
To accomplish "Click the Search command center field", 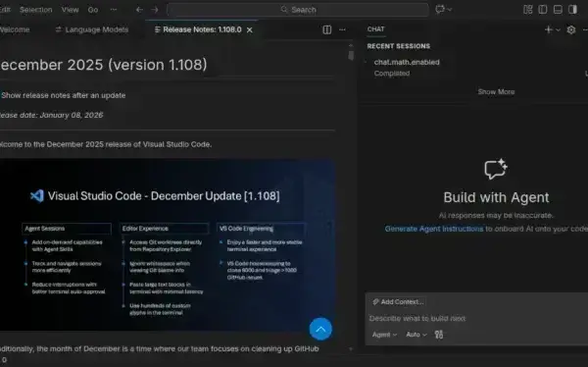I will (298, 10).
